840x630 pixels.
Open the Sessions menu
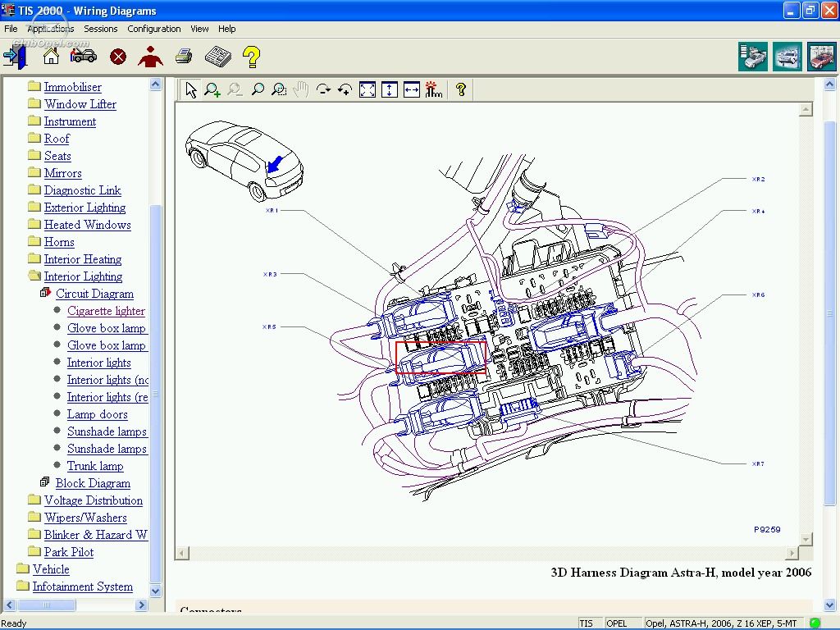pos(101,29)
